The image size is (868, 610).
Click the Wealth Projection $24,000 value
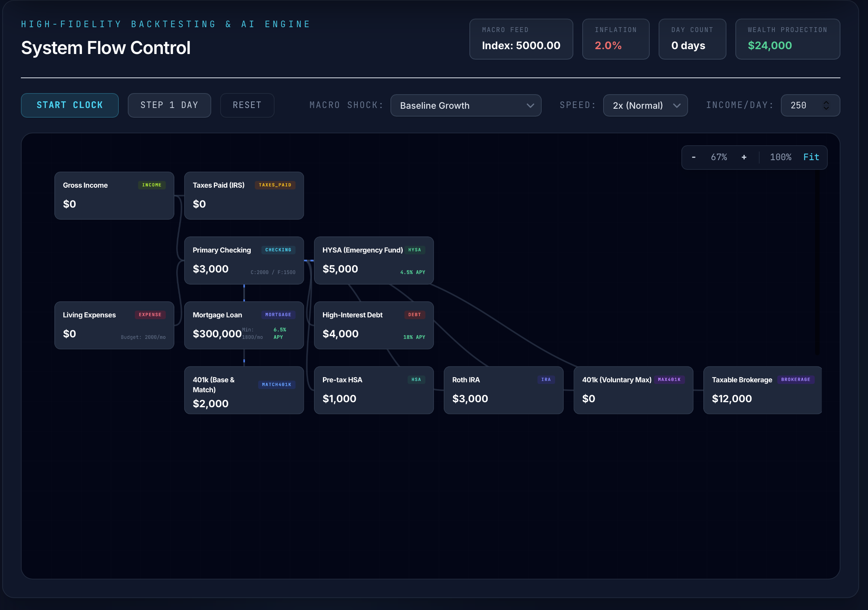[x=770, y=46]
